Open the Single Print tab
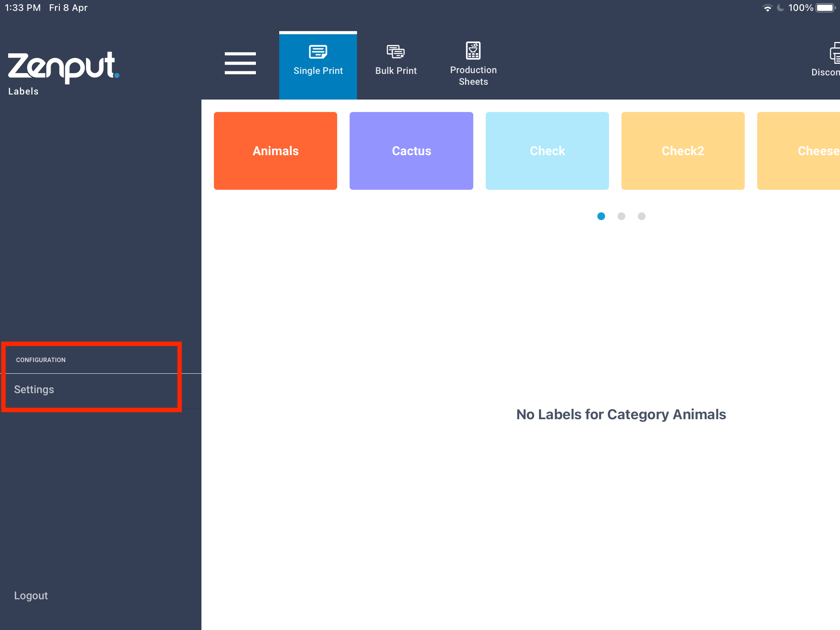Screen dimensions: 840x630 pos(318,65)
